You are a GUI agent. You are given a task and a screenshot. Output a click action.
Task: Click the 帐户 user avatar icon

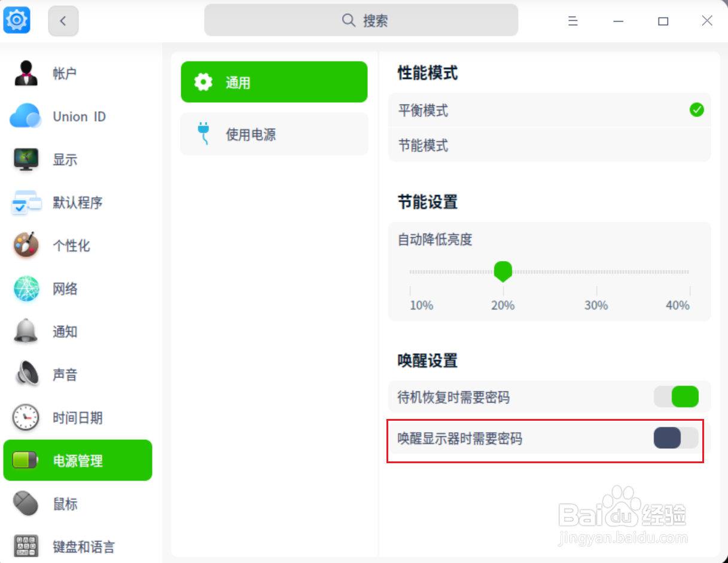[x=26, y=74]
